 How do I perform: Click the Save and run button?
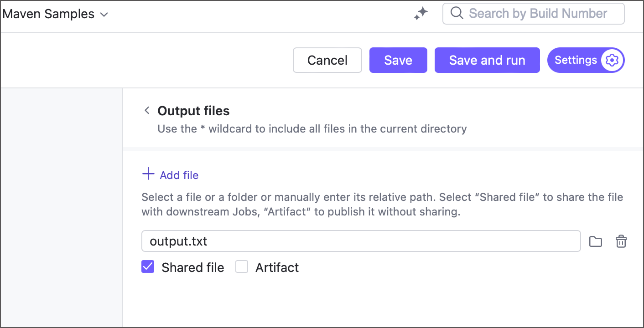point(487,60)
